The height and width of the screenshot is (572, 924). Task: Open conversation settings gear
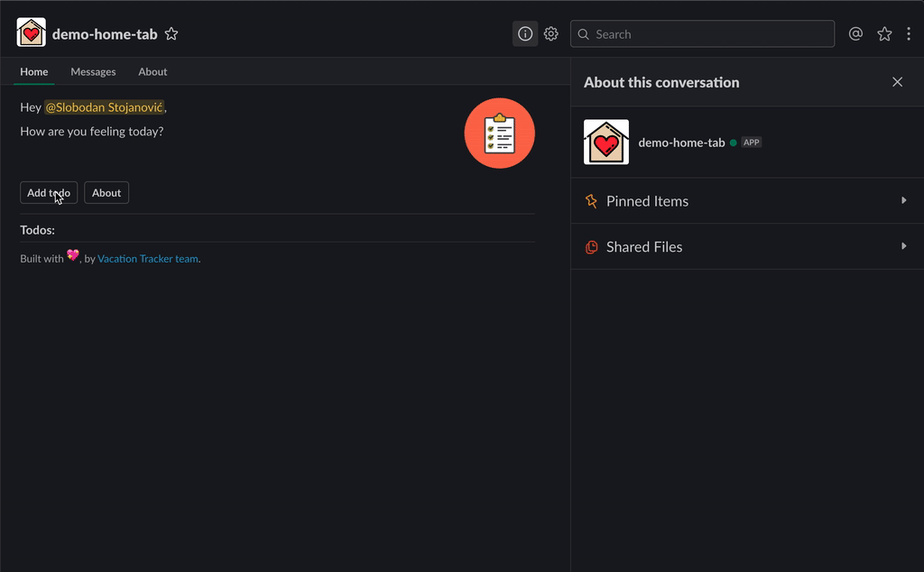point(551,34)
